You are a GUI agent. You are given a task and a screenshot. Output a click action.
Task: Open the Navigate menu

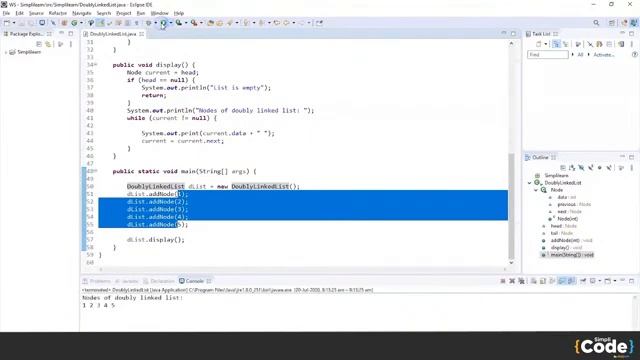click(x=82, y=13)
